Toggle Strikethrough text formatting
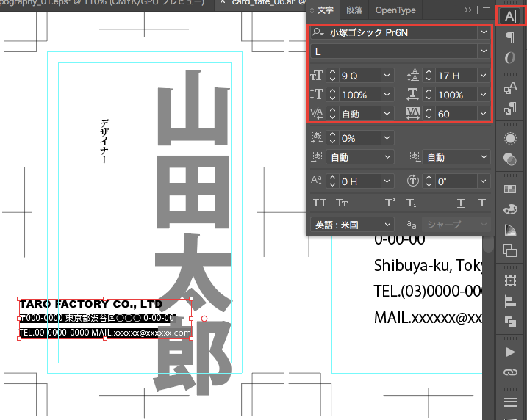 (x=482, y=203)
